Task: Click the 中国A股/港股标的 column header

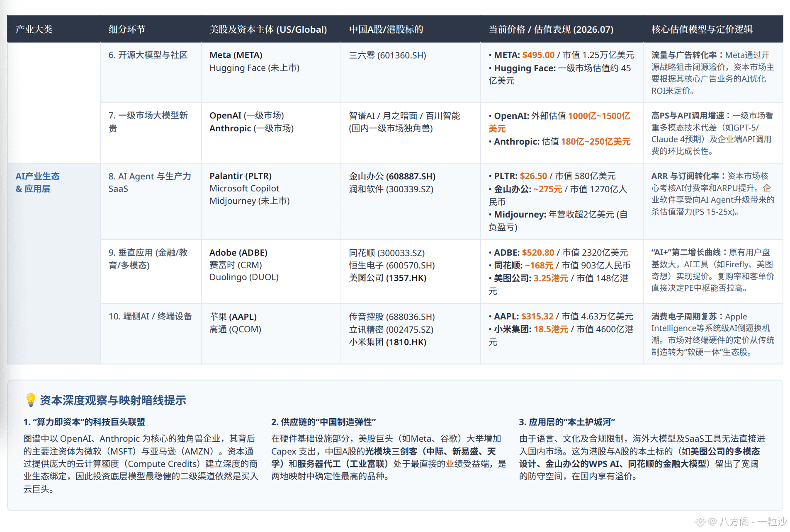Action: click(386, 29)
